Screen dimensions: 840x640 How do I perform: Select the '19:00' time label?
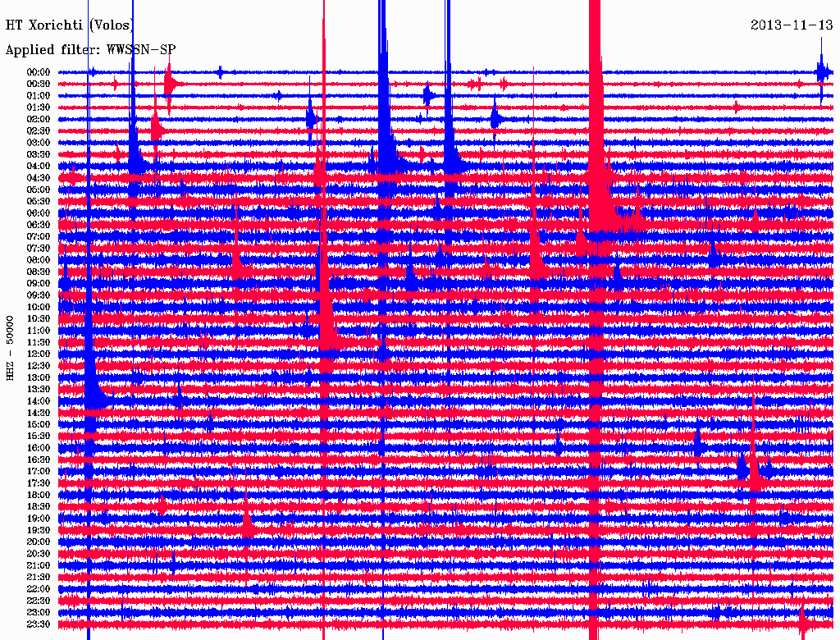pyautogui.click(x=39, y=519)
